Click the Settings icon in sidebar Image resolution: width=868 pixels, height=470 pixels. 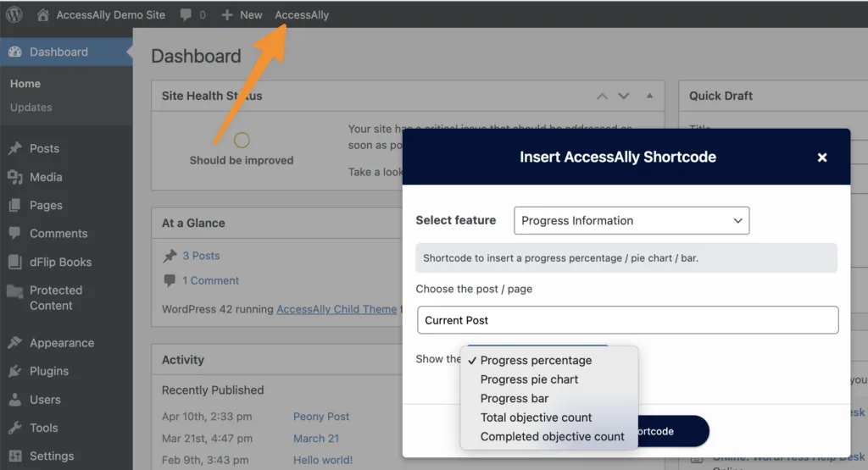click(15, 456)
